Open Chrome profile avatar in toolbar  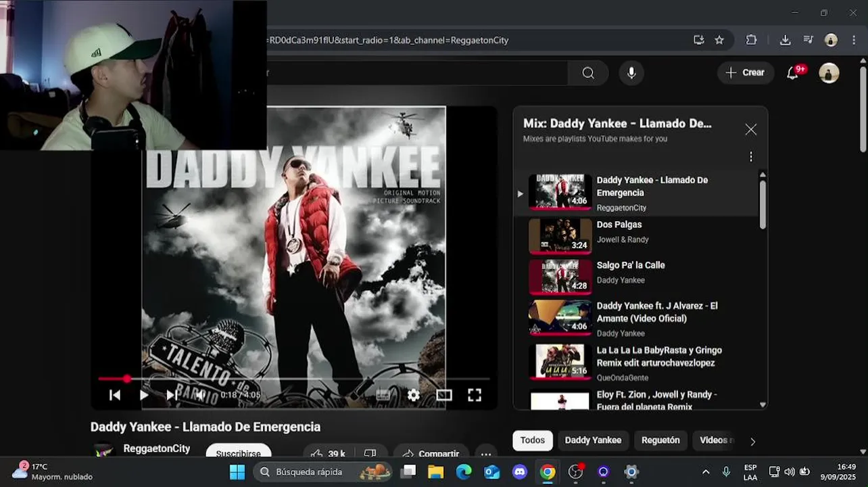tap(831, 40)
